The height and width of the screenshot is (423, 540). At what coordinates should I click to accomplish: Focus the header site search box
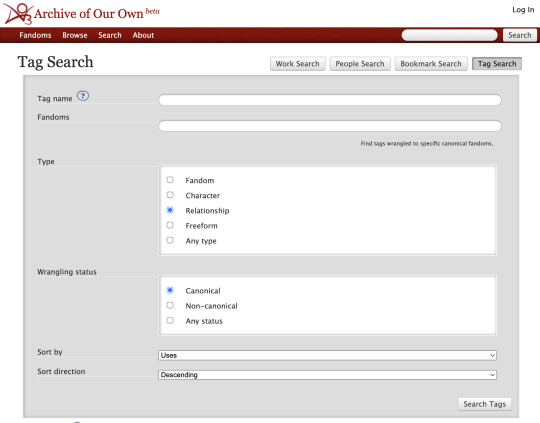coord(449,35)
